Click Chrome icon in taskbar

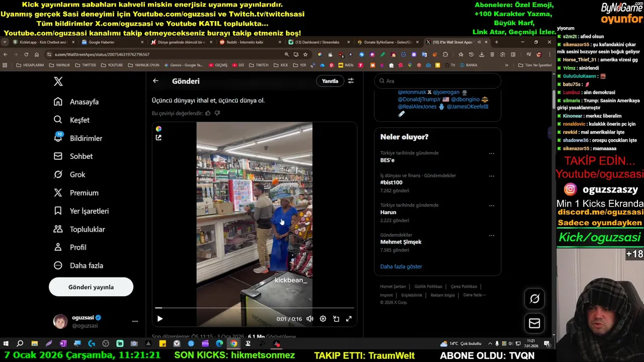pos(234,344)
